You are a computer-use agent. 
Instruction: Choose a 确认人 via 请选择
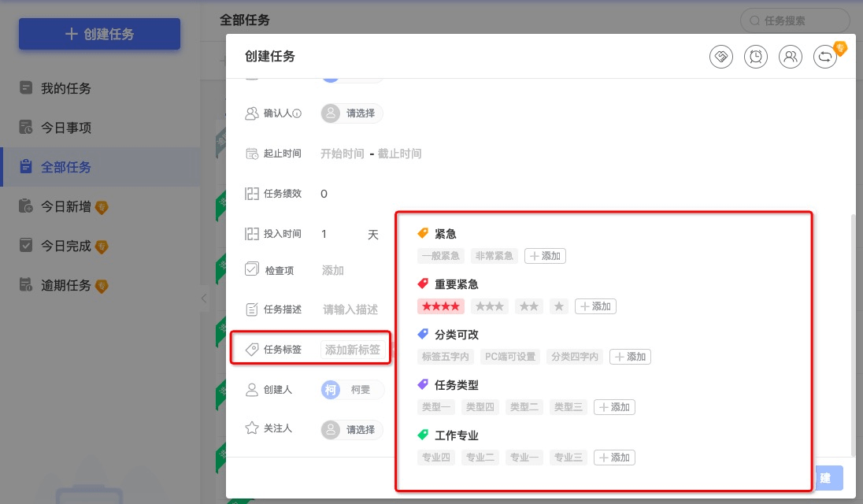coord(352,113)
